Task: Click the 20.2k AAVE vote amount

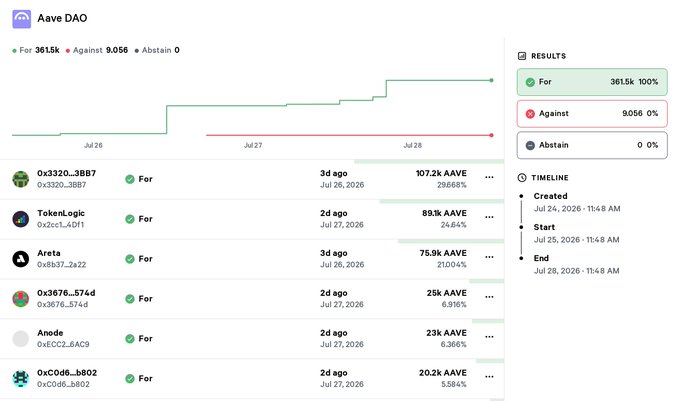Action: click(x=443, y=373)
